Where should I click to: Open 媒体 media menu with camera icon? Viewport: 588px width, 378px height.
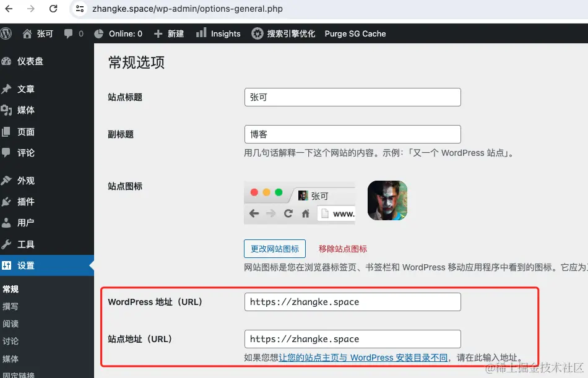click(x=25, y=110)
